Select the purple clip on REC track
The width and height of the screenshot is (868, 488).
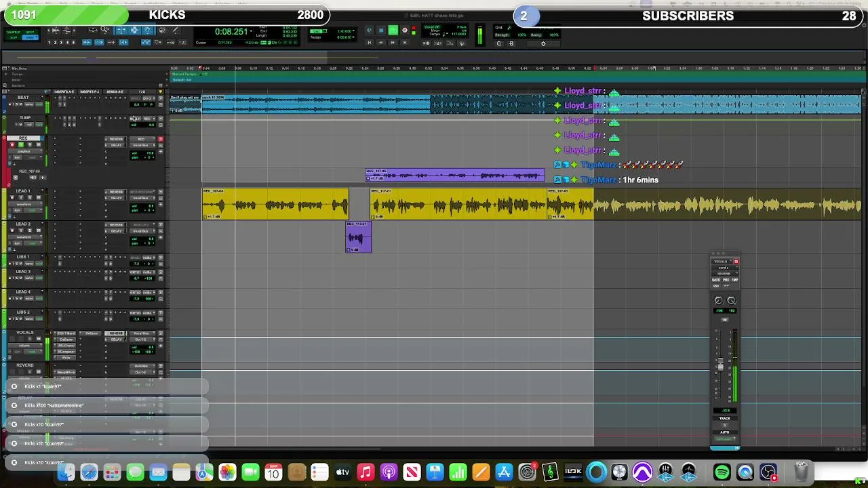[x=454, y=176]
